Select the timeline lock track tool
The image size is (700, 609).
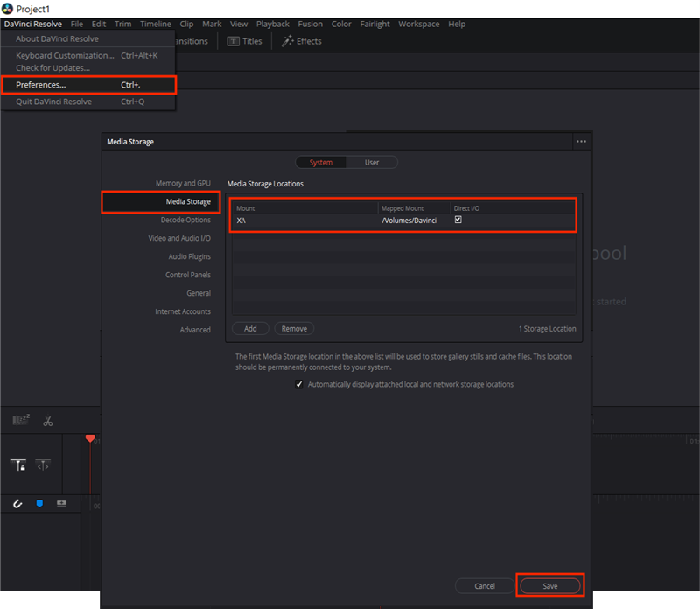(18, 465)
